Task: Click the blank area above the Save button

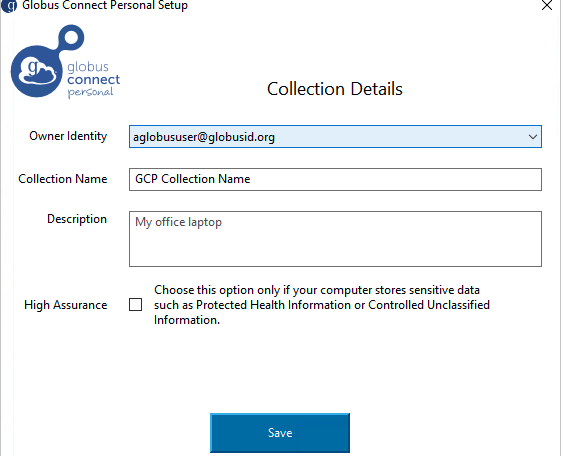Action: [280, 370]
